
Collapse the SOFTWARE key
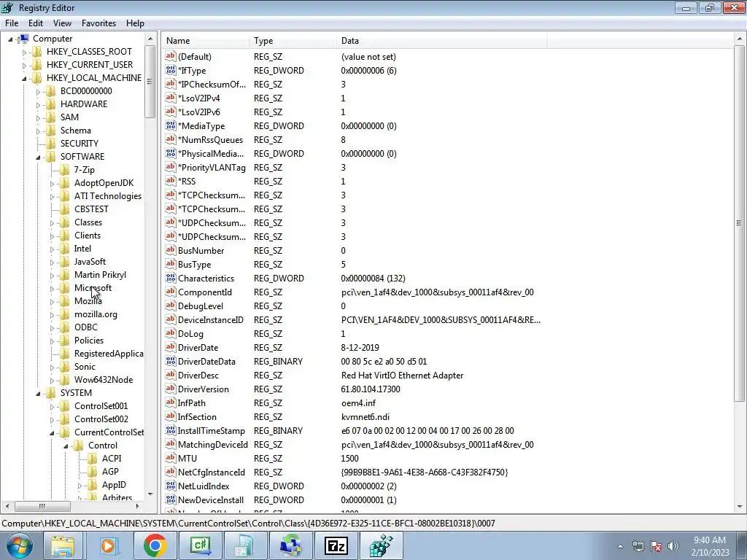(x=38, y=157)
